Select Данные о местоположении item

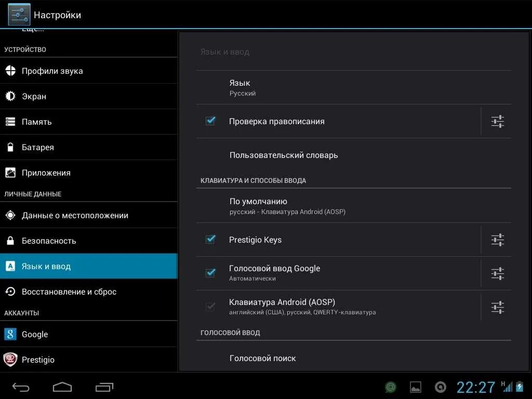[88, 215]
